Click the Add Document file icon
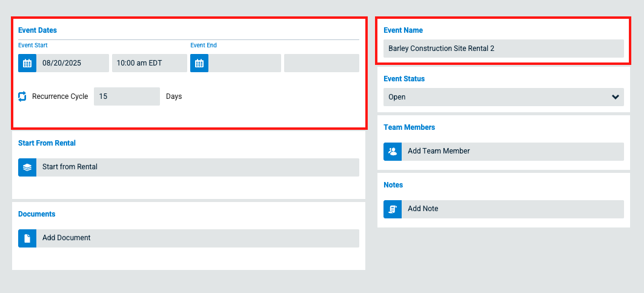The image size is (644, 293). tap(27, 238)
